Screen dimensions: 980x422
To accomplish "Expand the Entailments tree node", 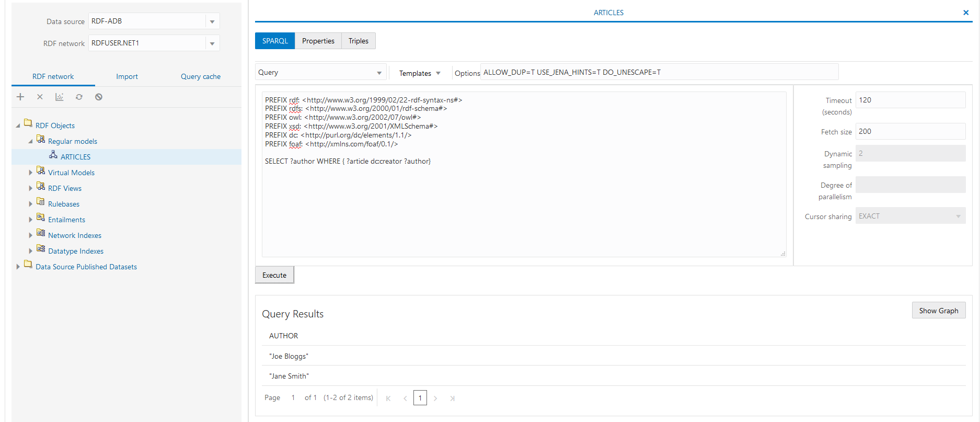I will pyautogui.click(x=30, y=220).
